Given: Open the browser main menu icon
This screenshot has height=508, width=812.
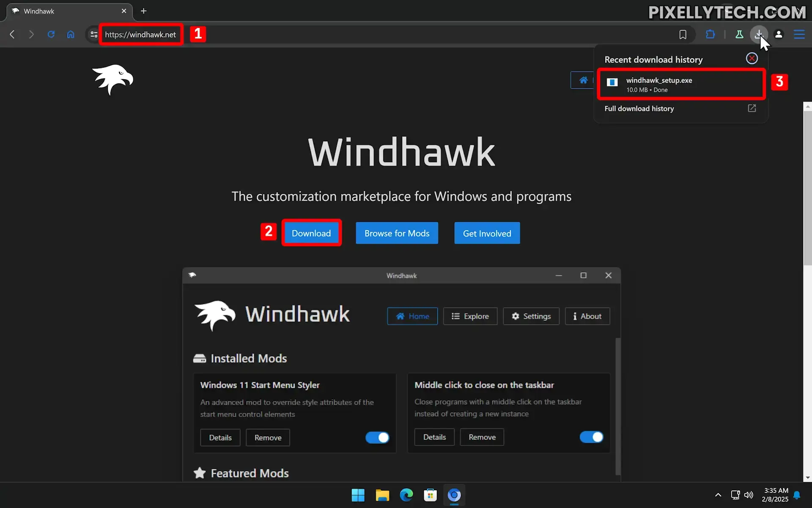Looking at the screenshot, I should pos(799,34).
